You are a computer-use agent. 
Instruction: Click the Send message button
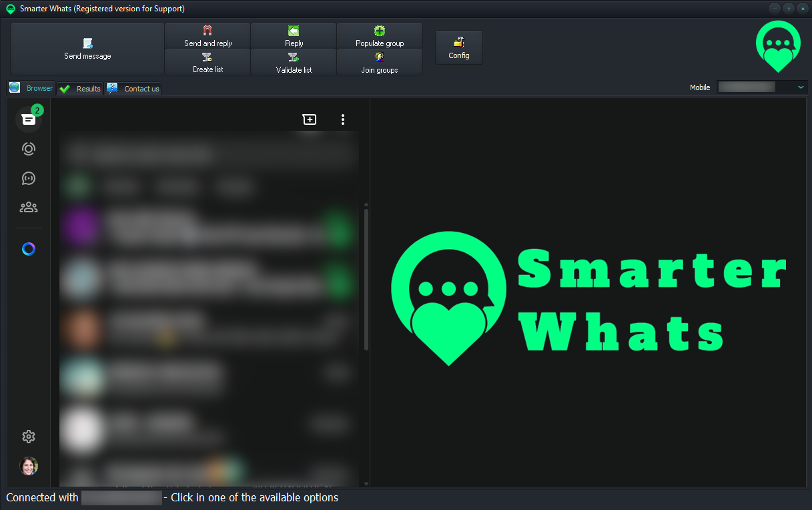coord(87,49)
